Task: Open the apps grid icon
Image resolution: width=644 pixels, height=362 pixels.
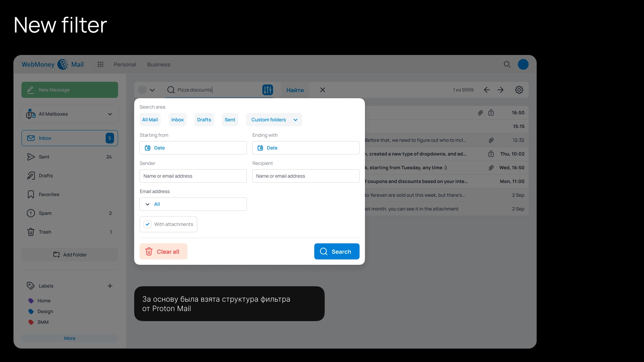Action: (100, 64)
